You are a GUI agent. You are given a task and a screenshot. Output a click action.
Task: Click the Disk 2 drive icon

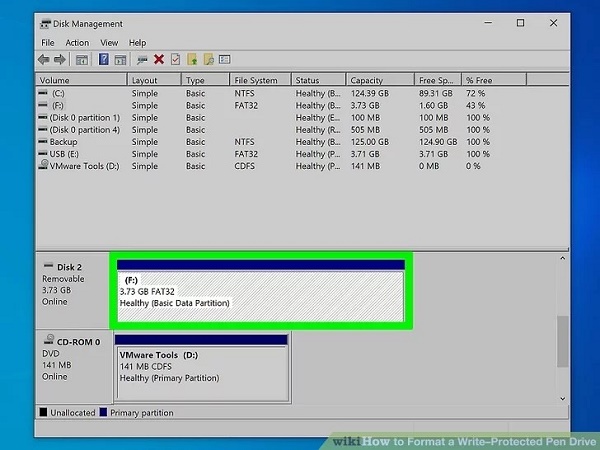pos(48,265)
